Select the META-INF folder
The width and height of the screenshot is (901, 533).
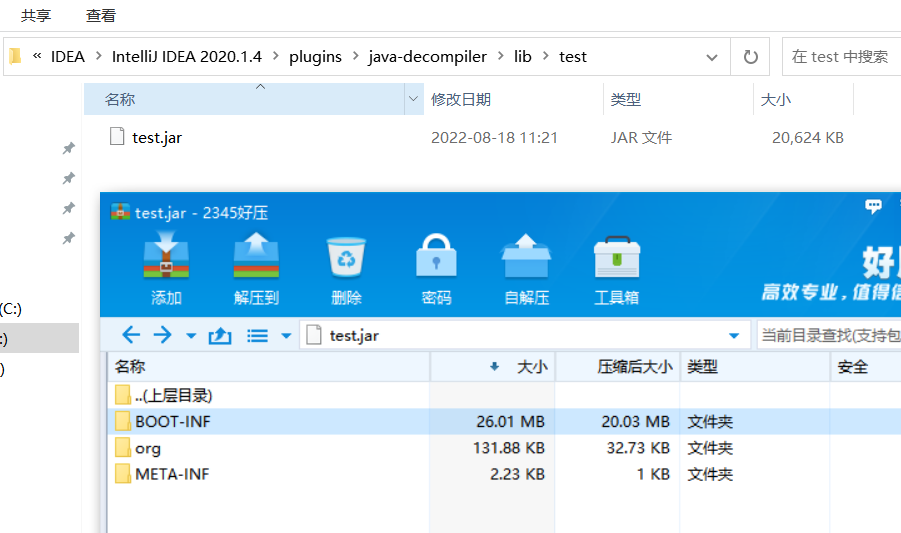point(172,474)
